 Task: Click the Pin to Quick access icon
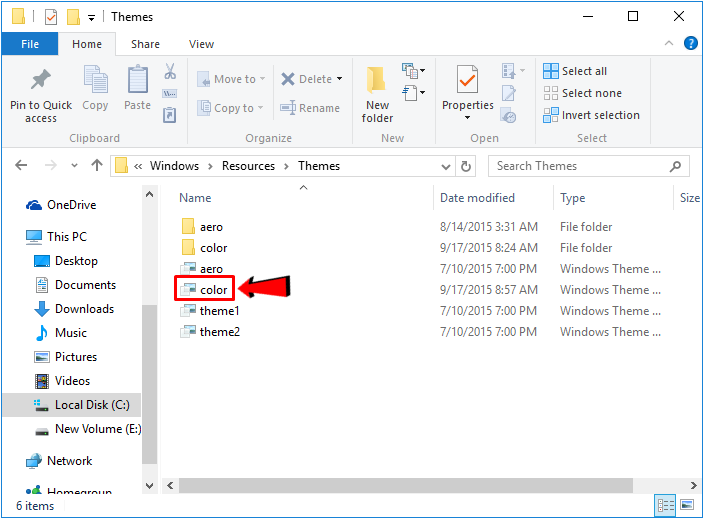[x=41, y=80]
